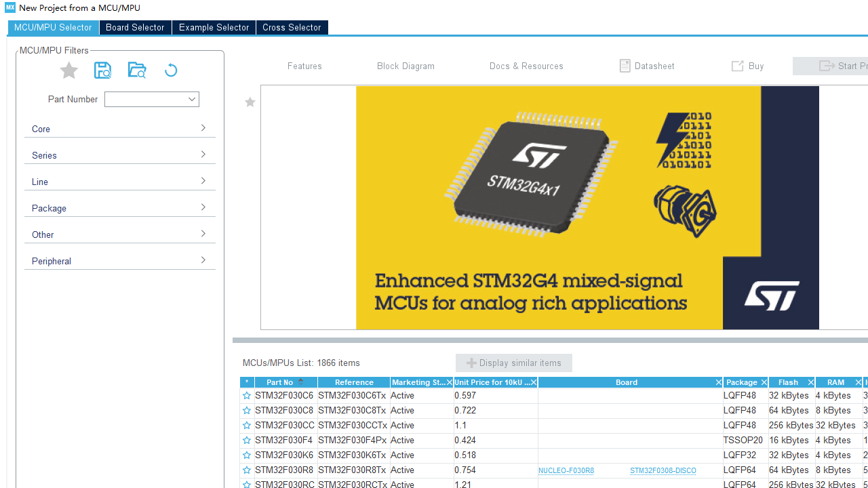
Task: Open the Datasheet for this MCU
Action: point(646,66)
